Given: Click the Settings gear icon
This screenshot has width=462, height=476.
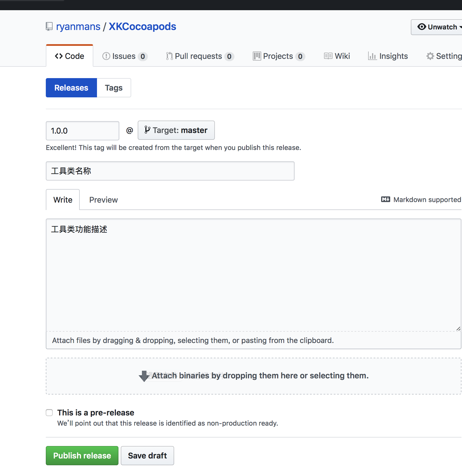Looking at the screenshot, I should tap(430, 56).
